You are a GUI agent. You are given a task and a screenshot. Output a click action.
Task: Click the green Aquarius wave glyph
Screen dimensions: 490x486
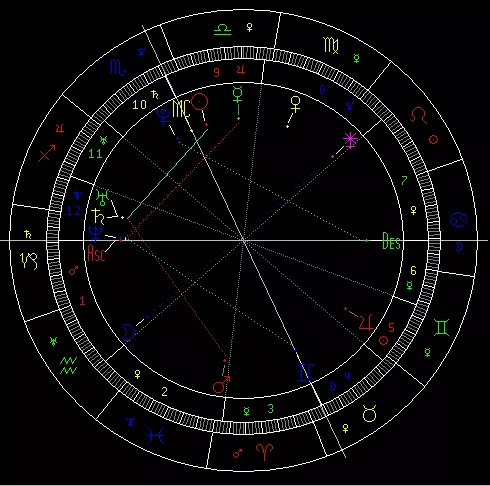pos(69,366)
